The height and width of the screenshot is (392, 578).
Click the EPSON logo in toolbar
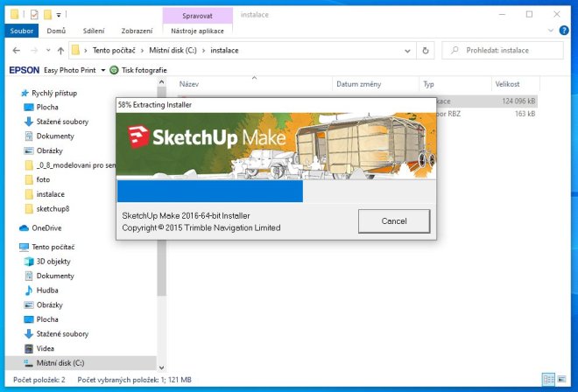[x=25, y=70]
